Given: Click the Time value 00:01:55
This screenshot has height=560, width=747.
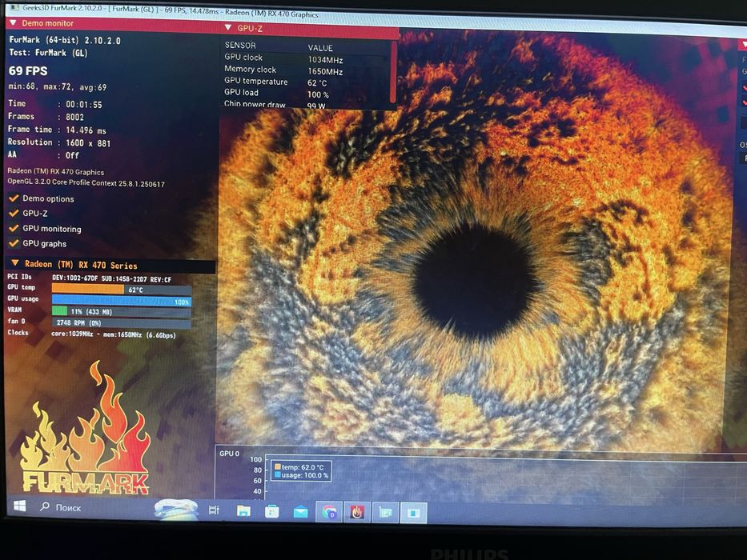Looking at the screenshot, I should click(x=84, y=105).
